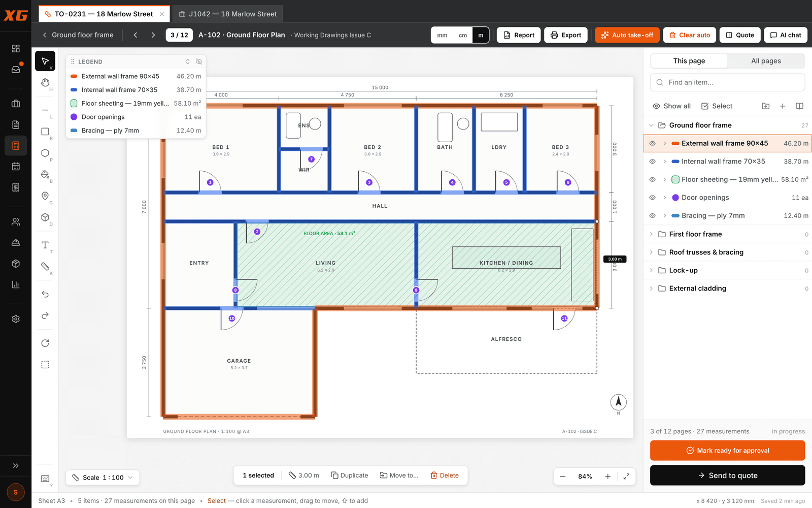The image size is (812, 508).
Task: Collapse the Ground floor frame folder
Action: [651, 125]
